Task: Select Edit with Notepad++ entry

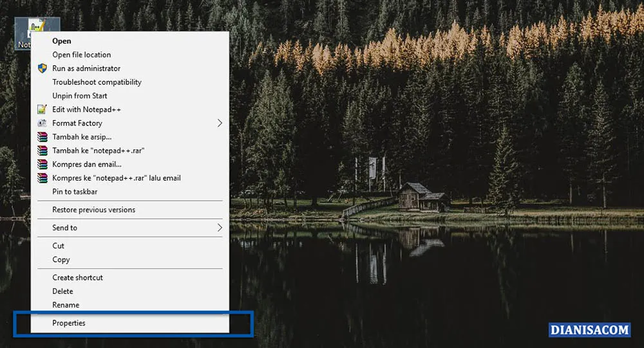Action: pyautogui.click(x=130, y=109)
